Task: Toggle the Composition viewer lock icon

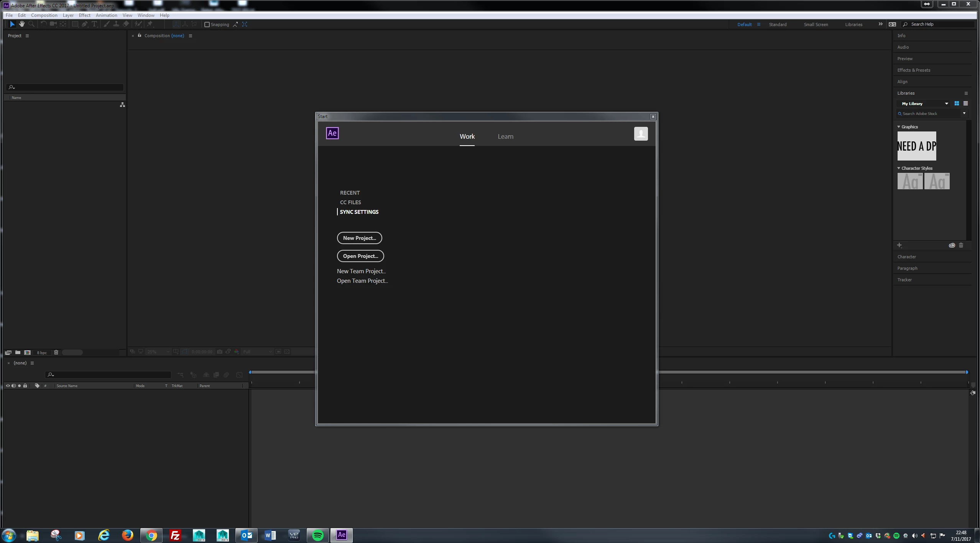Action: point(140,35)
